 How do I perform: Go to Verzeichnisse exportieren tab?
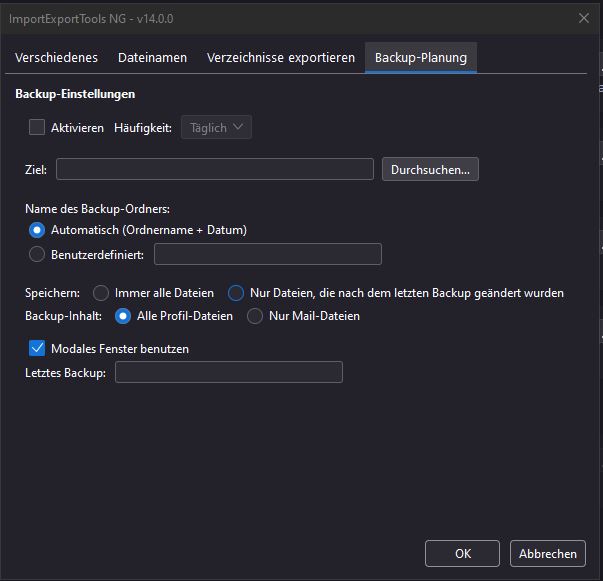[x=281, y=58]
